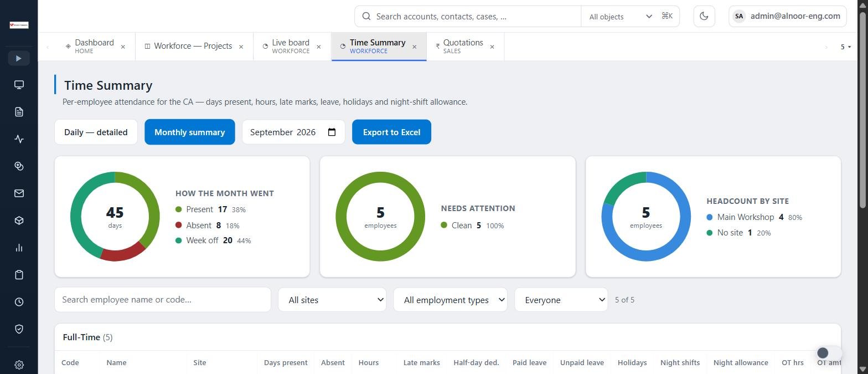Open the All employment types dropdown

[450, 300]
